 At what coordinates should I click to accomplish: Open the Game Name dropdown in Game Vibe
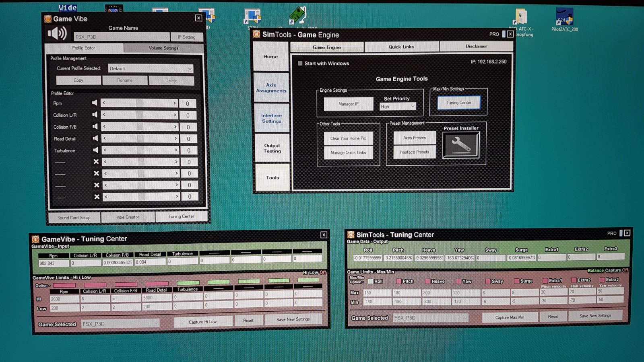(x=122, y=37)
